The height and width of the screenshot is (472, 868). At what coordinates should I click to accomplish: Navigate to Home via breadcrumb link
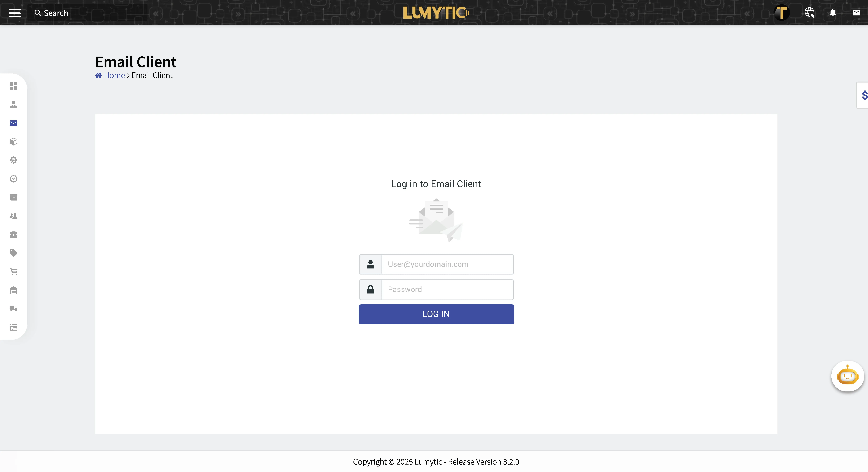click(x=114, y=75)
